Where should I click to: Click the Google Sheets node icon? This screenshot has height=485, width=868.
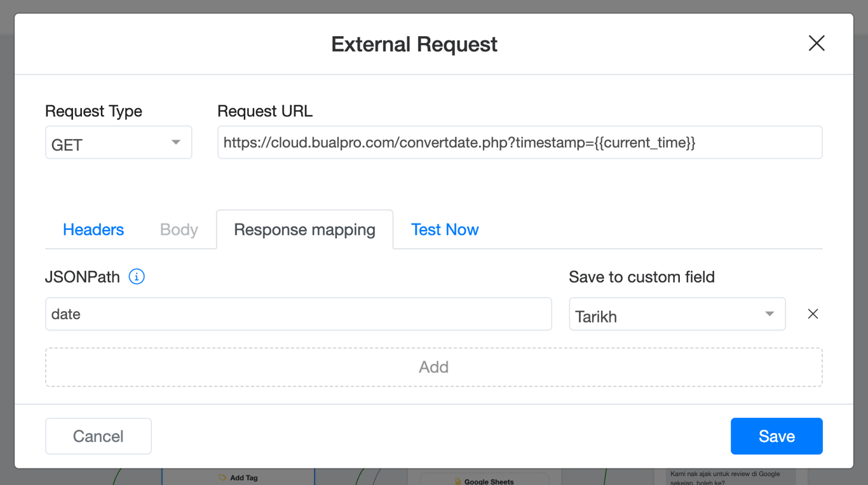pyautogui.click(x=458, y=482)
